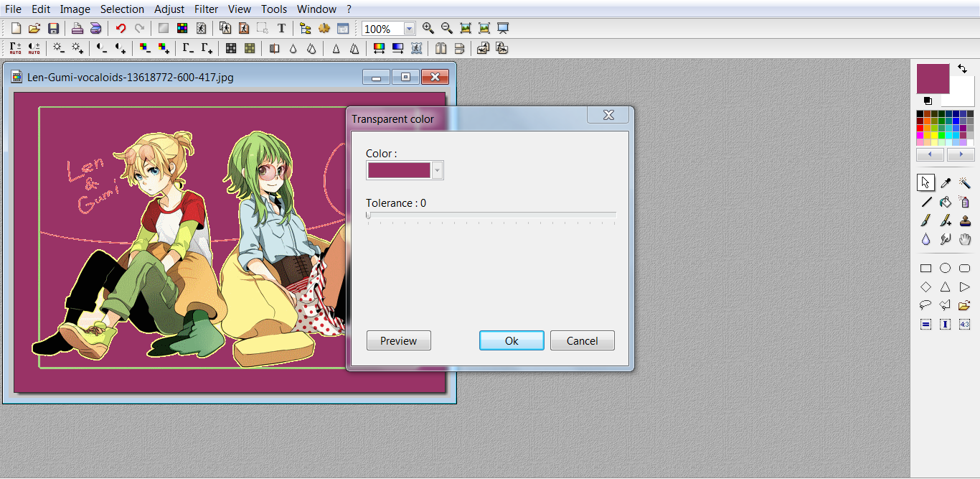Click the Full screen monitor icon

tap(503, 28)
